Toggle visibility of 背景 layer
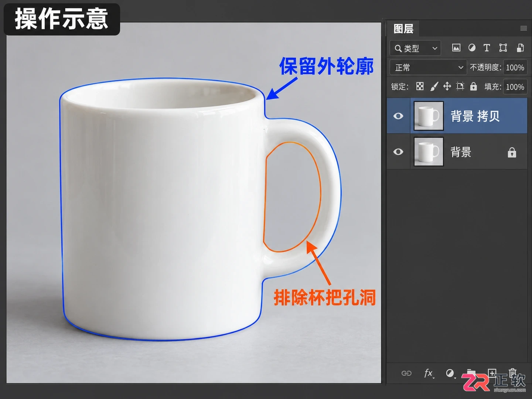The image size is (532, 399). [x=398, y=152]
